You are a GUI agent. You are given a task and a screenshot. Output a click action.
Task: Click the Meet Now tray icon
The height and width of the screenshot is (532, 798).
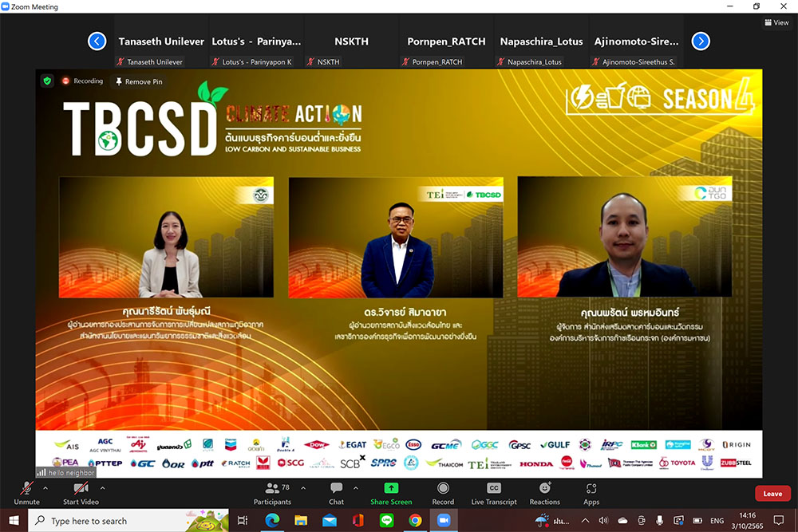[642, 520]
